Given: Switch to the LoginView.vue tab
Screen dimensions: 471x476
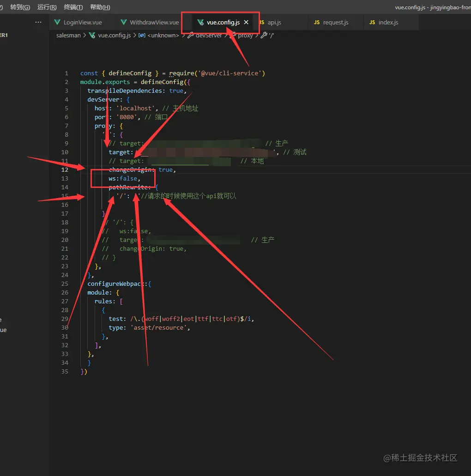Looking at the screenshot, I should tap(83, 23).
